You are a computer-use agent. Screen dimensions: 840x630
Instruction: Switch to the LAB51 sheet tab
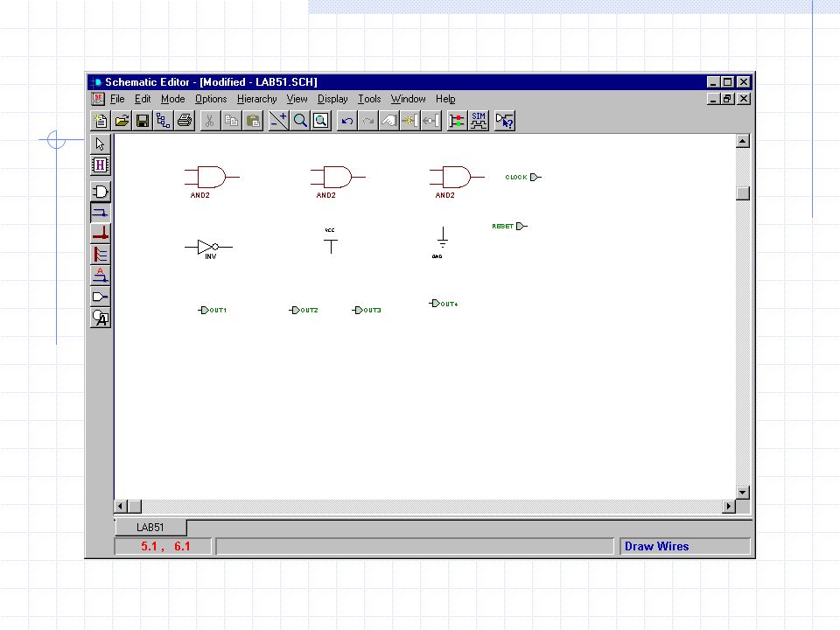(x=150, y=527)
